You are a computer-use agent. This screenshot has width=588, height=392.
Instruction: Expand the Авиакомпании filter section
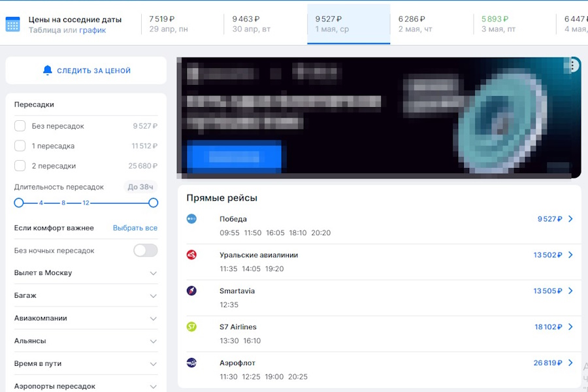pos(153,319)
